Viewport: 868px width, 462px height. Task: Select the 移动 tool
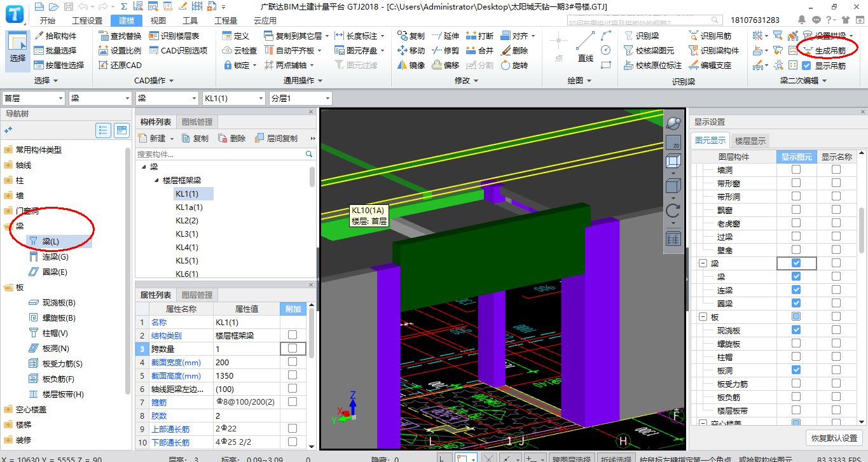411,50
